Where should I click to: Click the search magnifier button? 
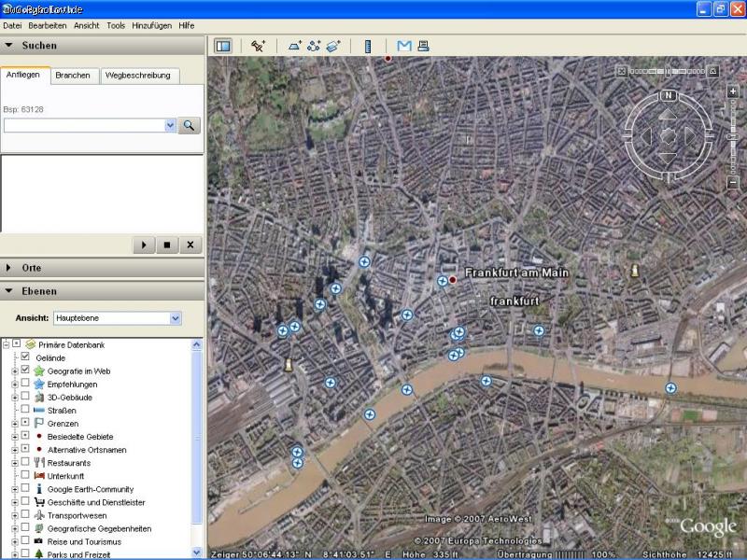click(190, 124)
